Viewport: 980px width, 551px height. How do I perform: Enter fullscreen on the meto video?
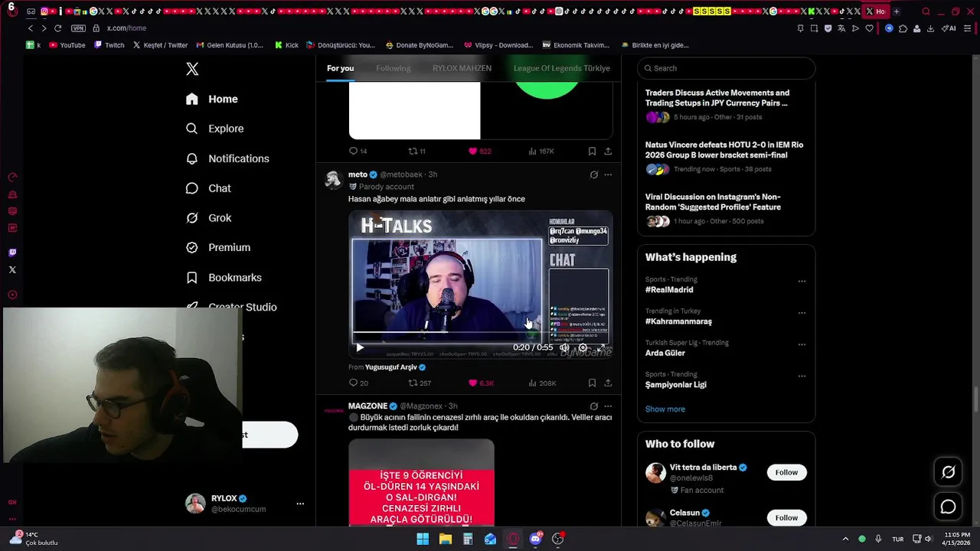601,347
